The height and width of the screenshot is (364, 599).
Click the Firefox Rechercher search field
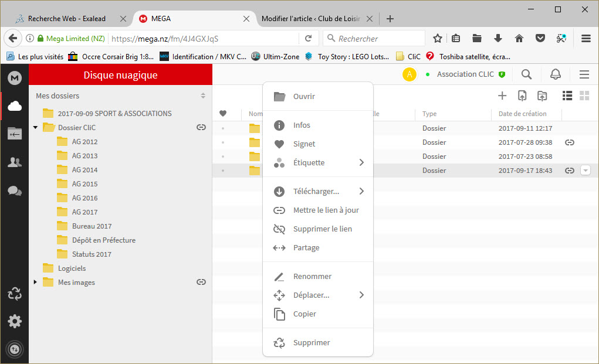coord(374,38)
